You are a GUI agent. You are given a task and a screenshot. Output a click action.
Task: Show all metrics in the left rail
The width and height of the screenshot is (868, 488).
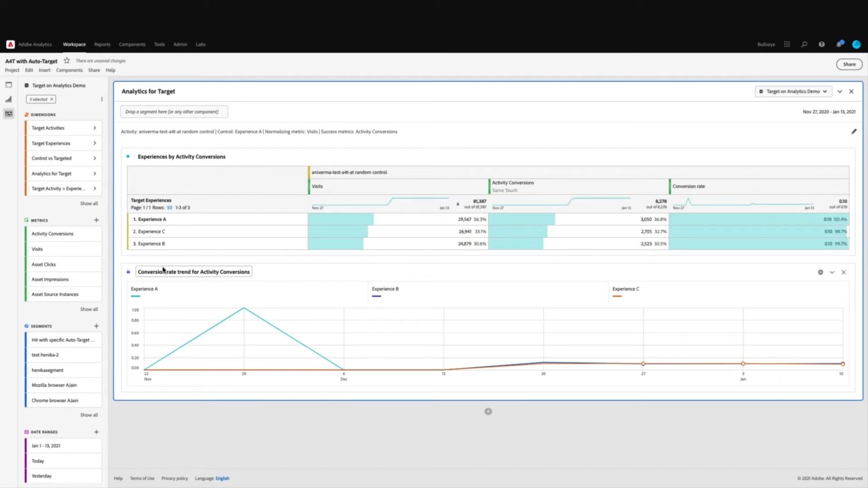[89, 309]
